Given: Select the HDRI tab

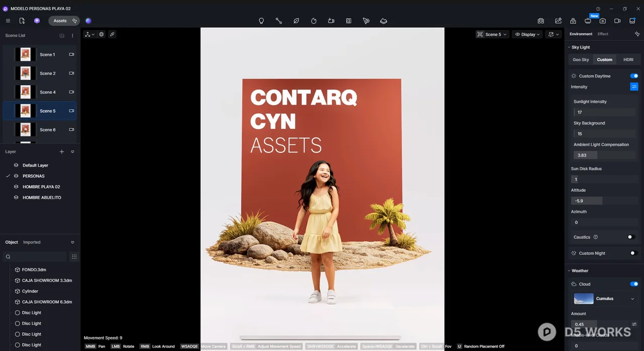Looking at the screenshot, I should tap(628, 59).
